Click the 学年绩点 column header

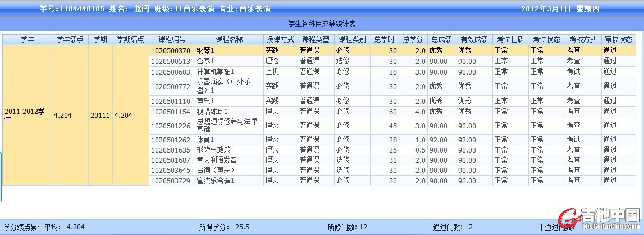(x=70, y=40)
